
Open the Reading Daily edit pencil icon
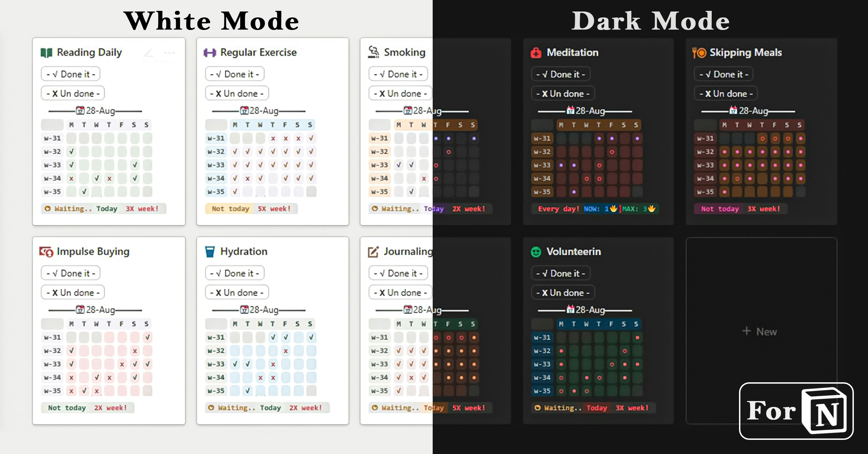(149, 53)
